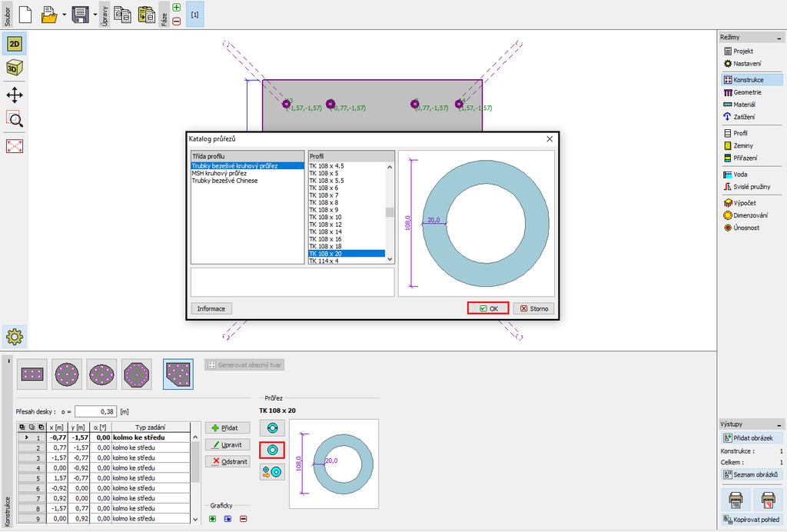Screen dimensions: 787x532
Task: Choose elliptical pile cap shape icon
Action: pyautogui.click(x=102, y=374)
